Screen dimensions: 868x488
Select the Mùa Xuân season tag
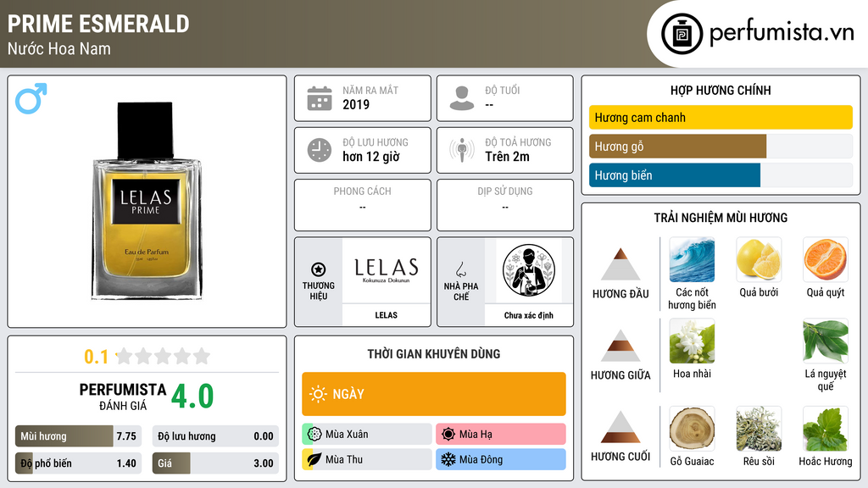(367, 434)
